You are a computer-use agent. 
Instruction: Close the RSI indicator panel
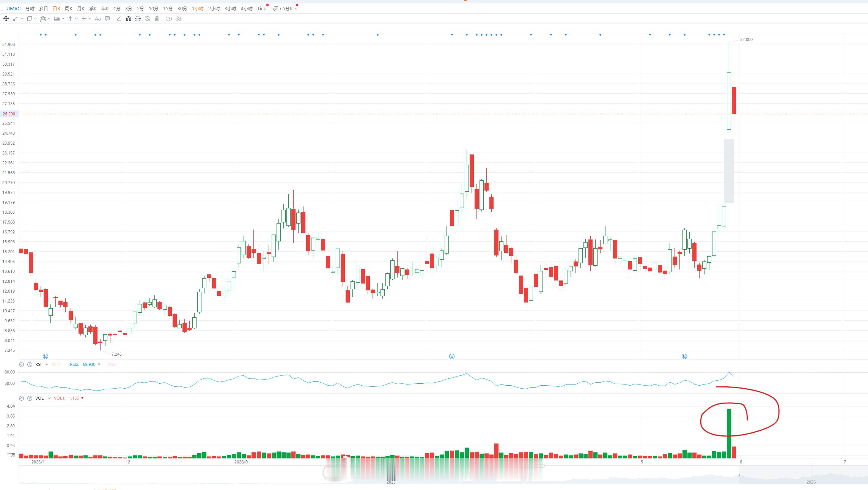30,364
